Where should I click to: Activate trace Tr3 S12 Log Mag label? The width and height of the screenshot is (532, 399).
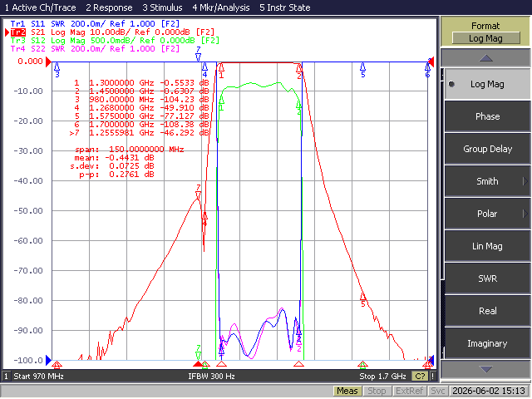coord(115,41)
